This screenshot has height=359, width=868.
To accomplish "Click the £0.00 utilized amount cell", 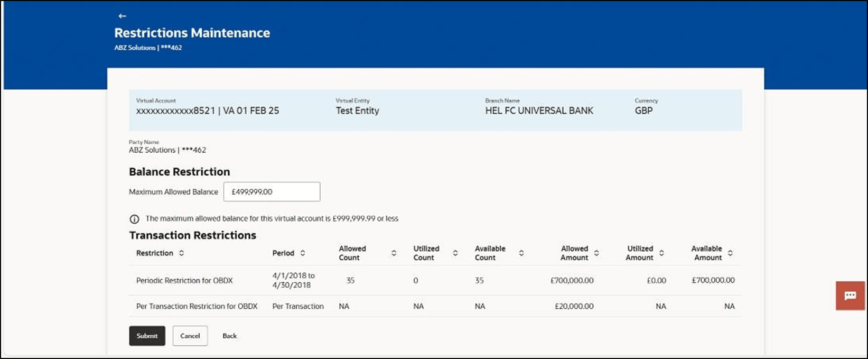I will pyautogui.click(x=657, y=281).
